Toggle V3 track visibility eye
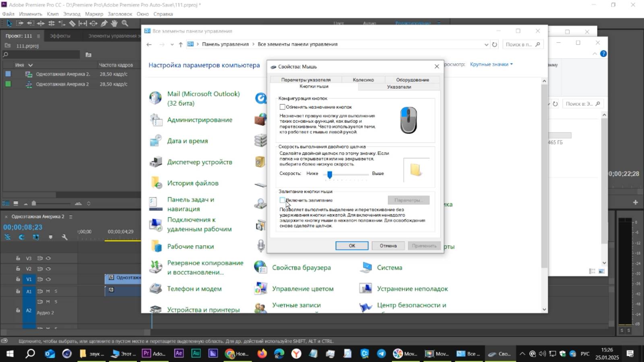 pyautogui.click(x=48, y=258)
